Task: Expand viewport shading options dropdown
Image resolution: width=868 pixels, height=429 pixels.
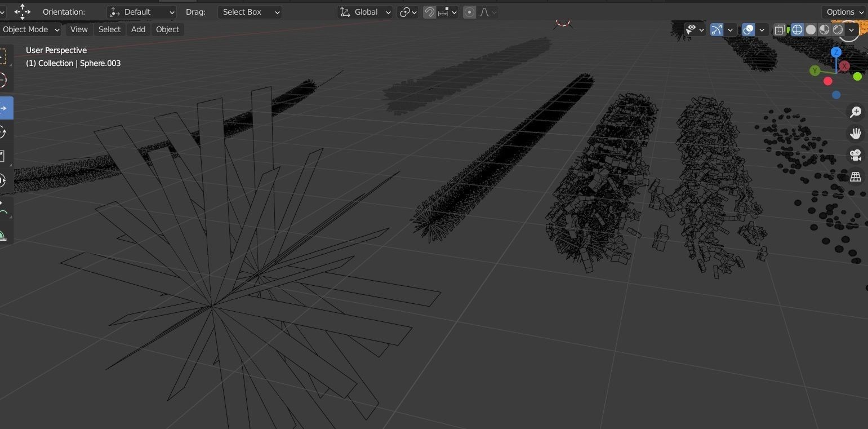Action: coord(852,30)
